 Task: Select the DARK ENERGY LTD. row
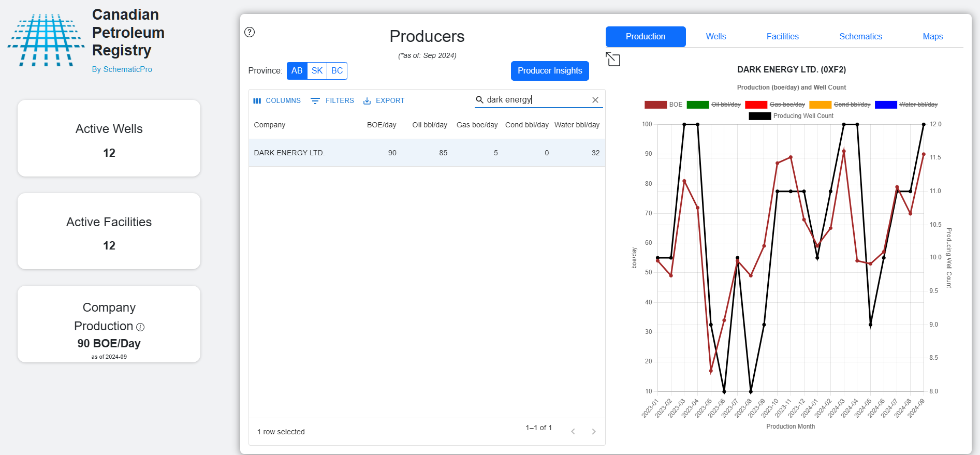point(427,153)
